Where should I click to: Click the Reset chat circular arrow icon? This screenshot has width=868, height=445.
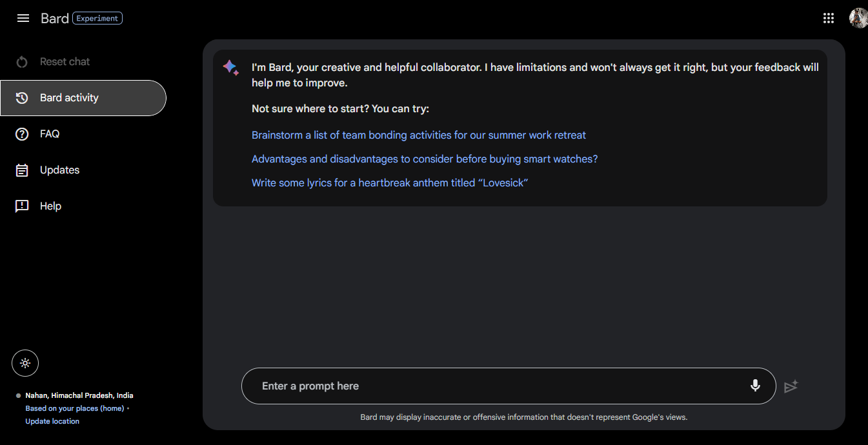click(22, 62)
